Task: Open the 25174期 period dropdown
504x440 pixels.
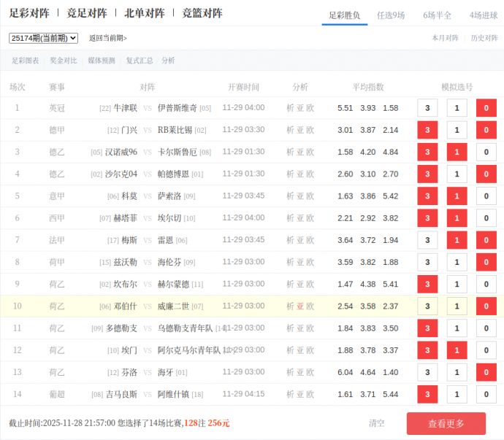Action: click(44, 38)
